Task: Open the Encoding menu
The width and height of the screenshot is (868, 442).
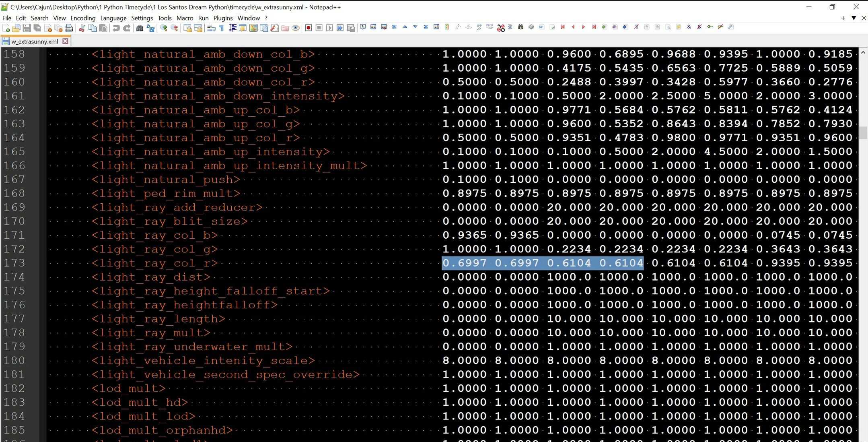Action: pos(83,18)
